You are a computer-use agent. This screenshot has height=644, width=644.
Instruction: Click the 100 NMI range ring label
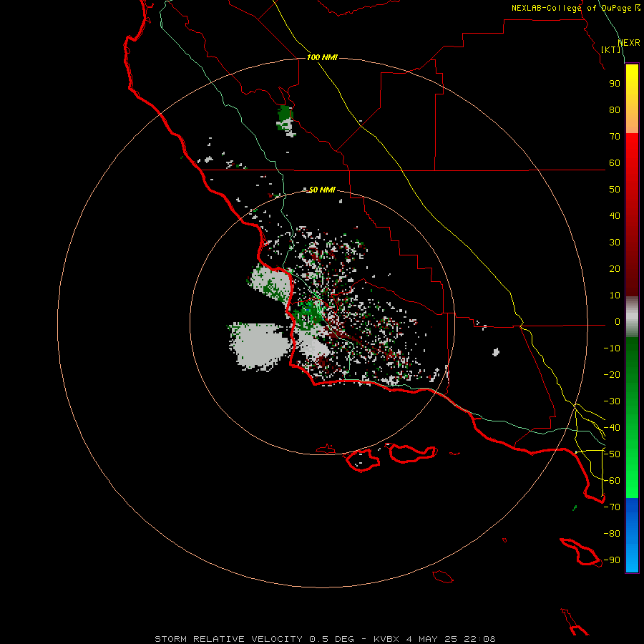[x=322, y=57]
